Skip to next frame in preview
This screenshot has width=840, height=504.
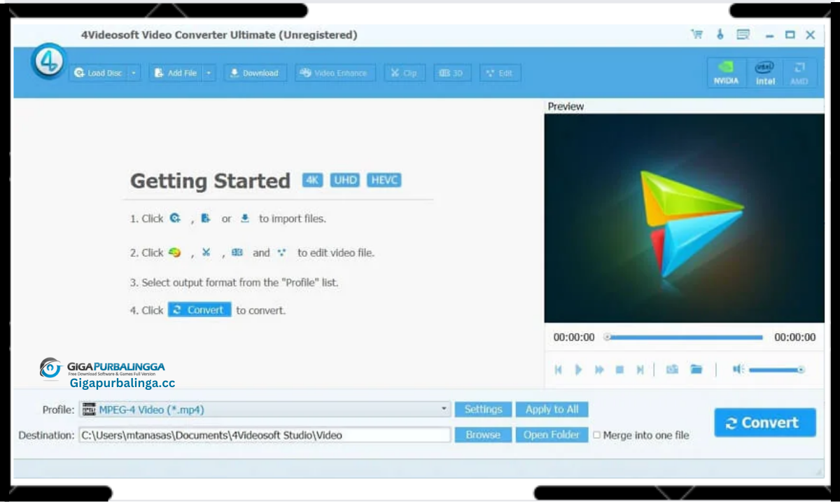click(x=640, y=370)
